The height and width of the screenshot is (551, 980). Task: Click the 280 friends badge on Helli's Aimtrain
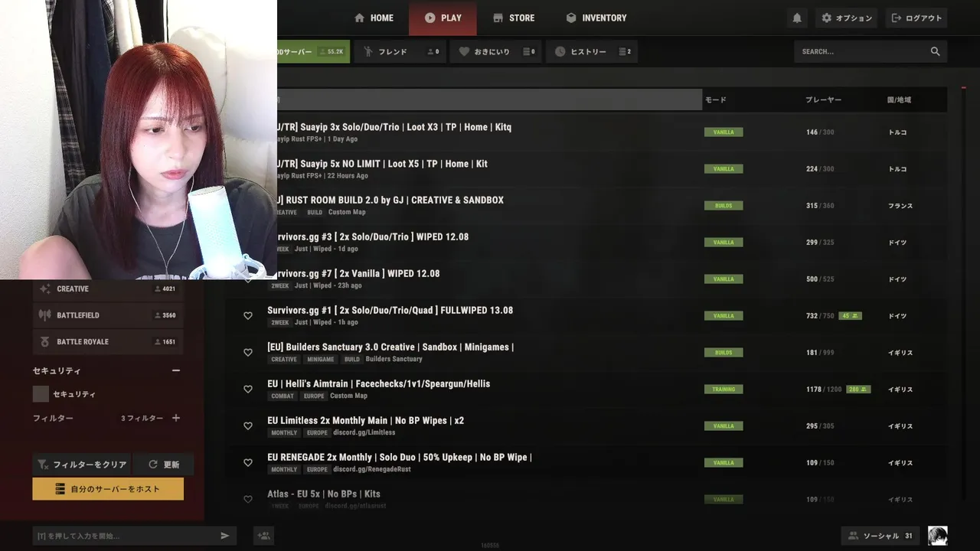point(858,389)
